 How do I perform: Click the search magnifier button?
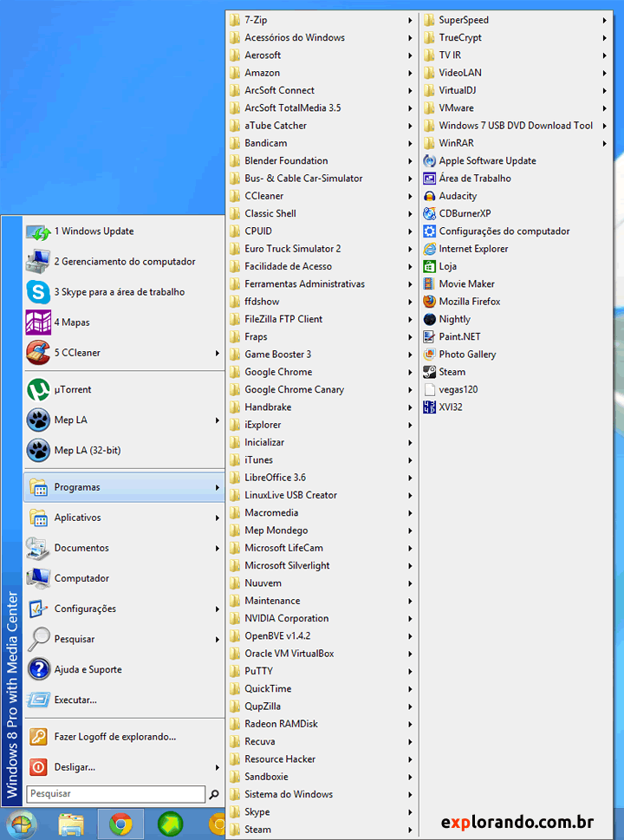point(214,794)
